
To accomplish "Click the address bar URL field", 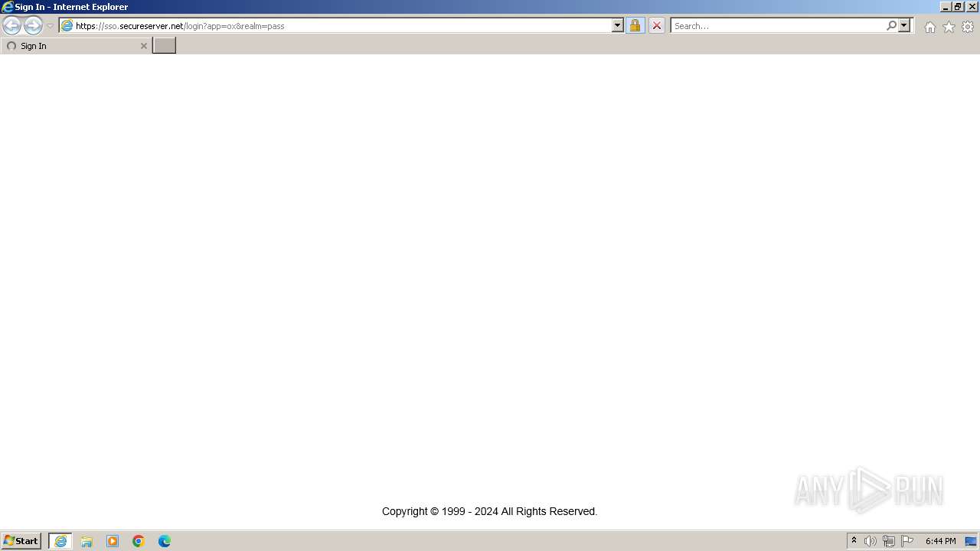I will (x=343, y=26).
